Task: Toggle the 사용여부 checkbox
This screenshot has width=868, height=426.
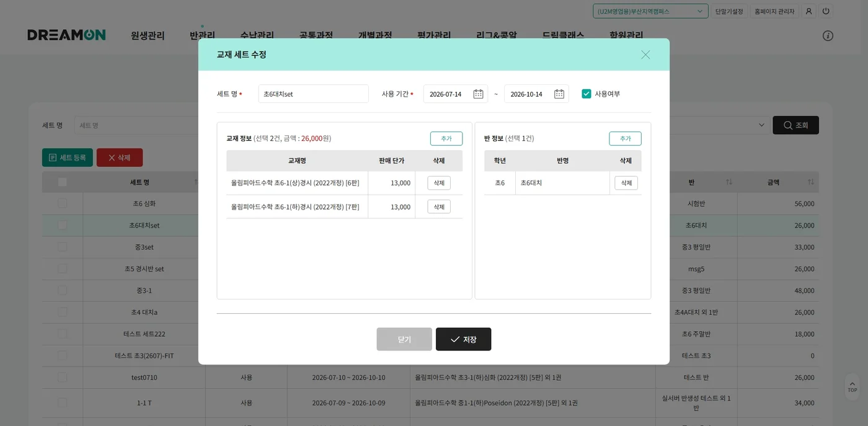Action: [x=587, y=94]
